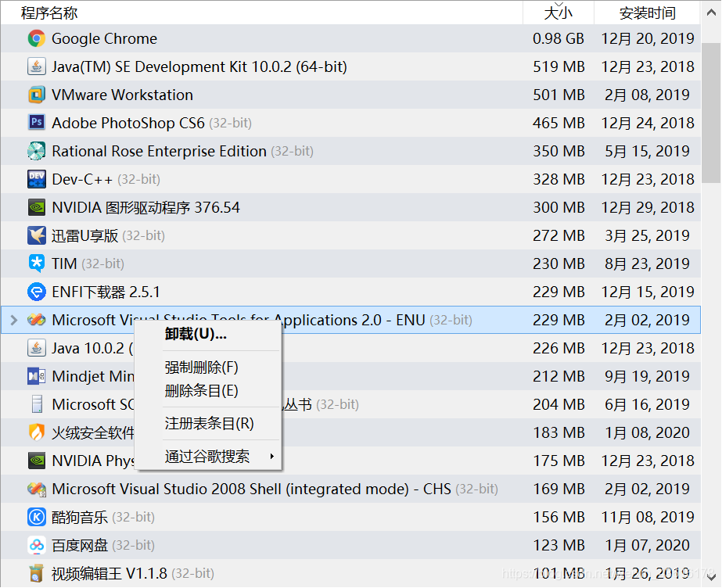
Task: Expand the Microsoft Visual Studio Tools row chevron
Action: coord(14,320)
